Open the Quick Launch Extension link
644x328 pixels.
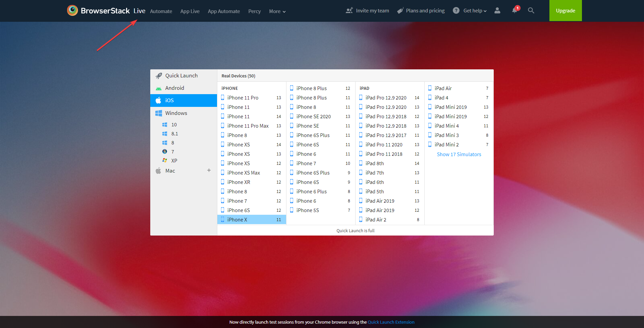click(391, 322)
